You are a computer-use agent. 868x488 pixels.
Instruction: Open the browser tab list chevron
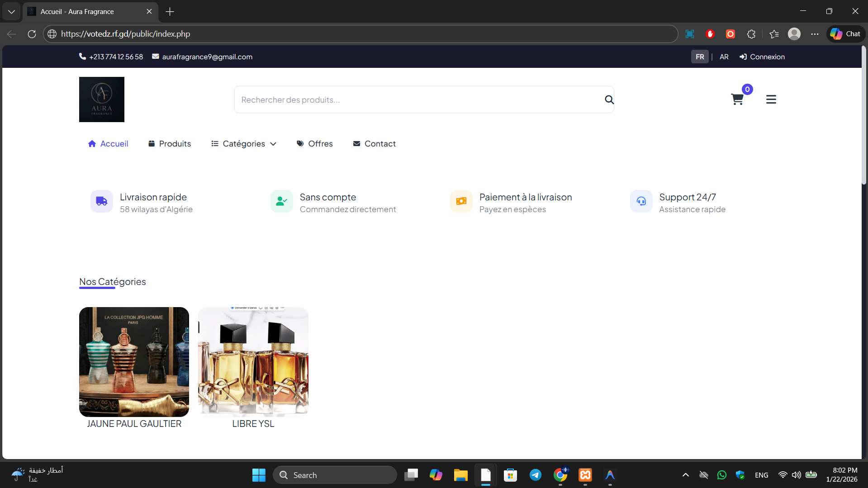11,12
